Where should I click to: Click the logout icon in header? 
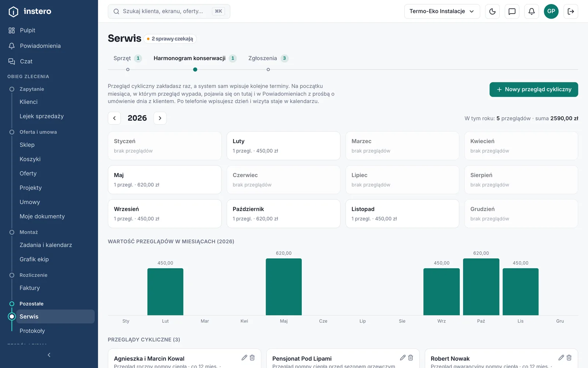(x=571, y=11)
